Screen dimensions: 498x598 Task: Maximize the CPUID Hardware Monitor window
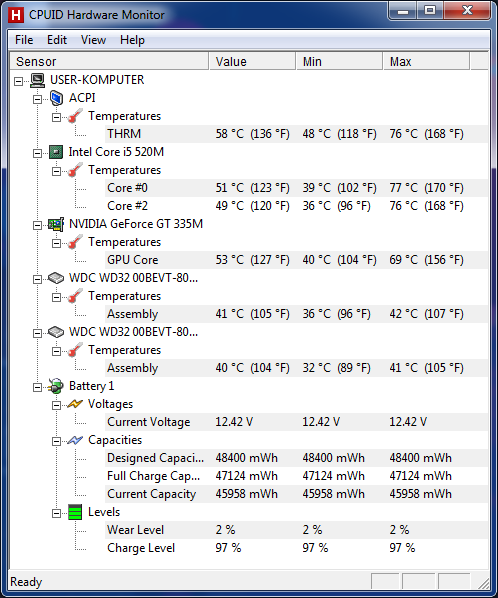coord(430,11)
